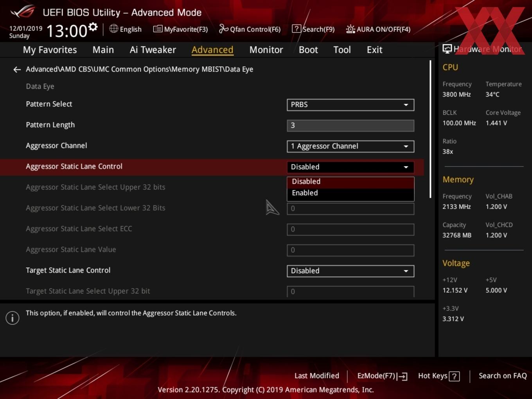
Task: Select the Pattern Length row label
Action: pos(50,125)
